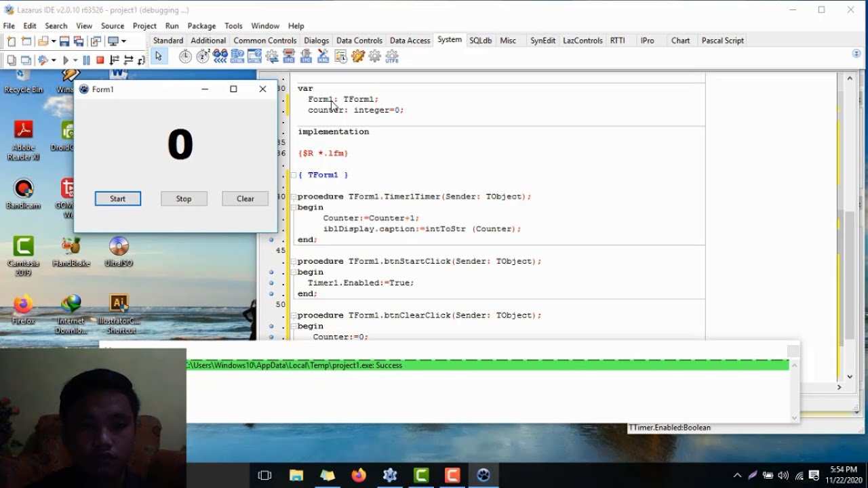Open the Source menu
Screen dimensions: 868x488
pos(113,26)
